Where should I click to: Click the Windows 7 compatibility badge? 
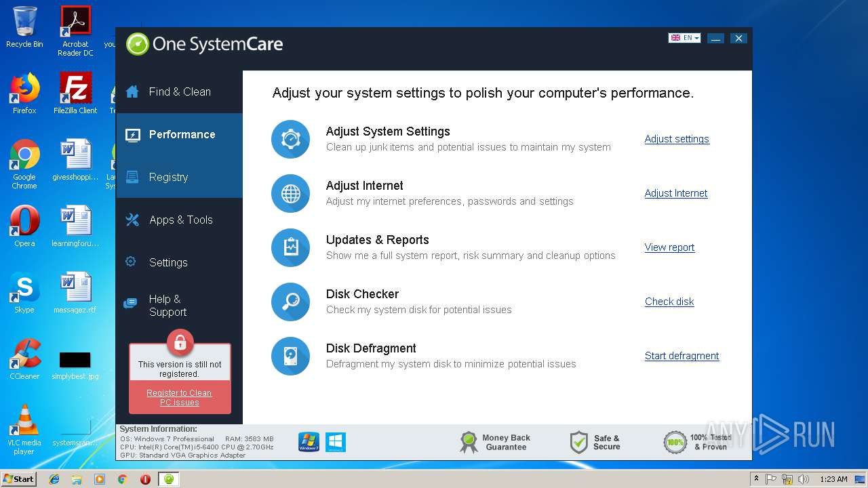pyautogui.click(x=309, y=442)
